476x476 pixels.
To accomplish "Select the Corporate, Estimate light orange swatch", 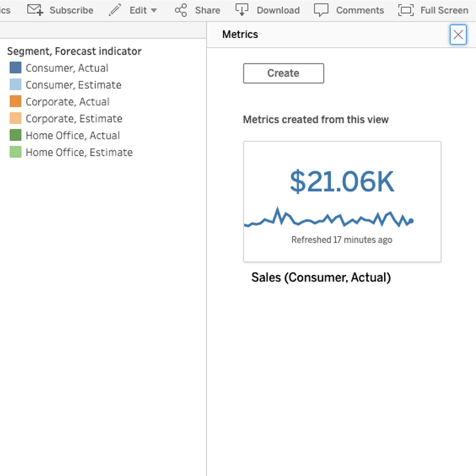I will pyautogui.click(x=15, y=118).
